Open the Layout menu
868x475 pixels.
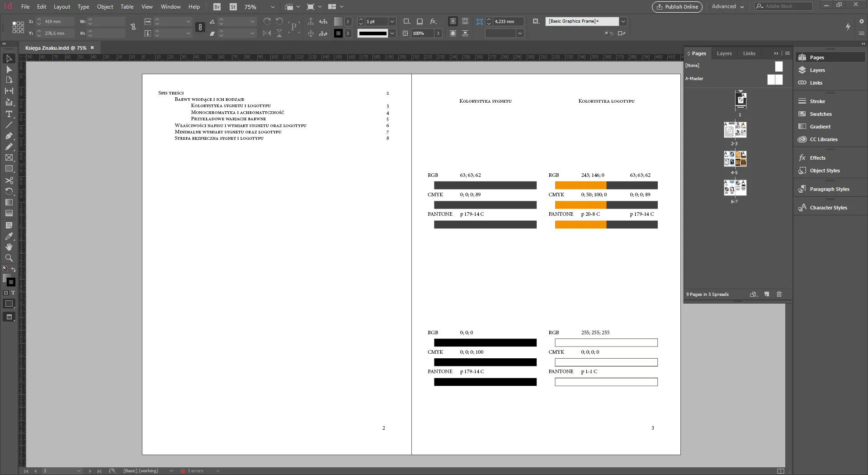click(x=62, y=7)
